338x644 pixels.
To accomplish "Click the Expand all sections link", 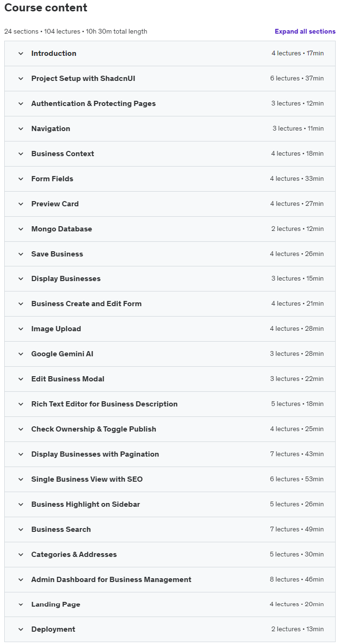I will point(305,31).
